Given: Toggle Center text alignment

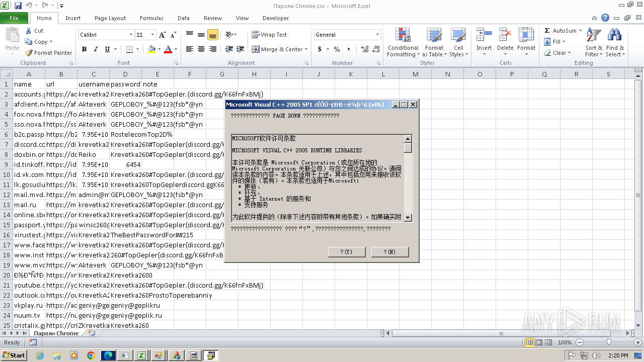Looking at the screenshot, I should click(201, 49).
